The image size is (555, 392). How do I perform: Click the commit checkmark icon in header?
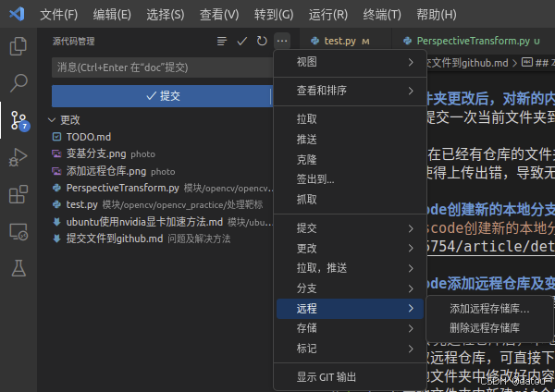tap(241, 41)
